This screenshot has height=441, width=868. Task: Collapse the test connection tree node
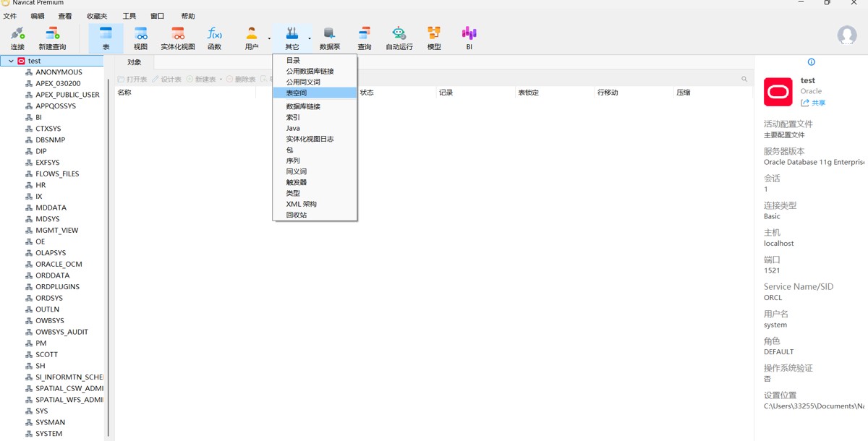(11, 61)
